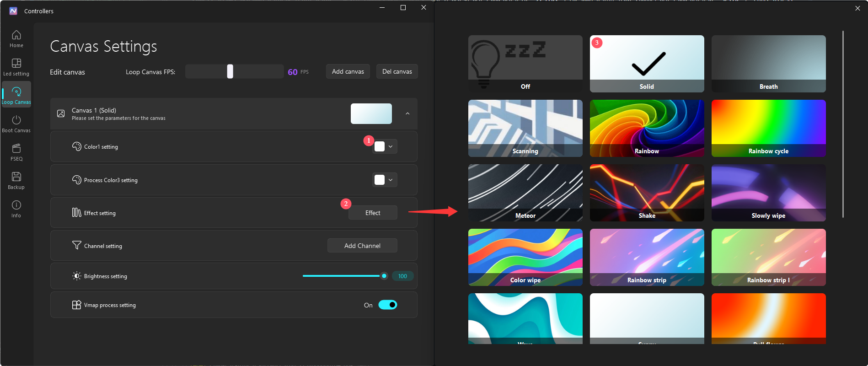Choose the Color wipe effect thumbnail
Viewport: 868px width, 366px height.
coord(525,257)
